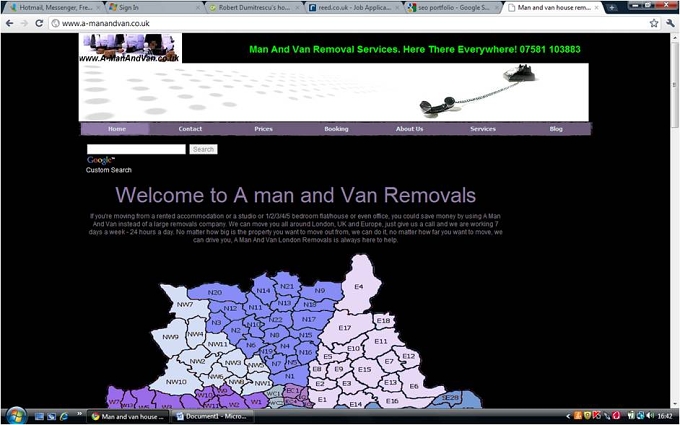Image resolution: width=680 pixels, height=425 pixels.
Task: Open the Home navigation item
Action: (x=117, y=129)
